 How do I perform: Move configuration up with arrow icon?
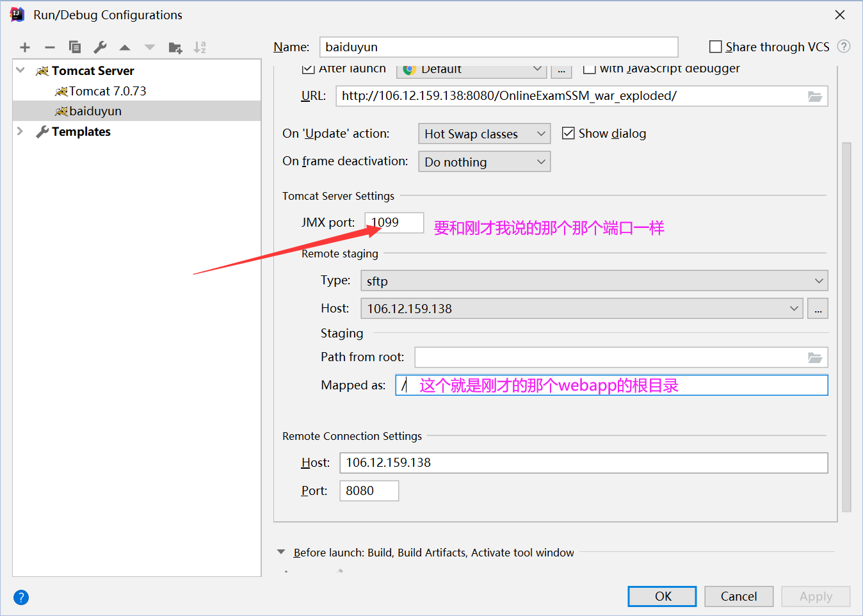125,47
